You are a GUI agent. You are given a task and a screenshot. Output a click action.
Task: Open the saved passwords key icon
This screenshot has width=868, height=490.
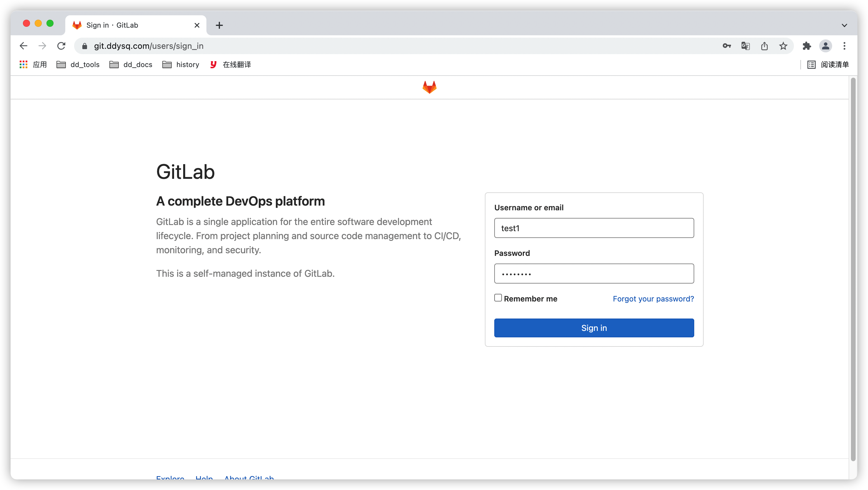click(727, 46)
